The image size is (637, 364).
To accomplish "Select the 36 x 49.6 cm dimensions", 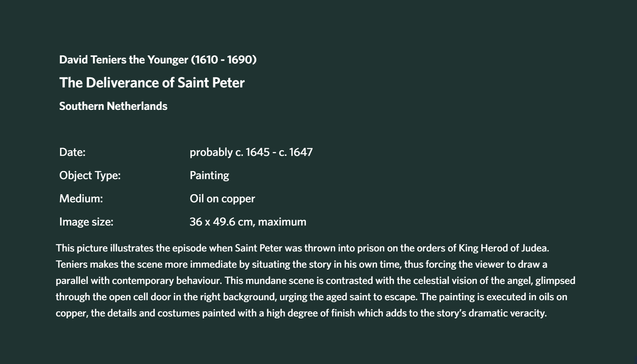I will point(221,222).
